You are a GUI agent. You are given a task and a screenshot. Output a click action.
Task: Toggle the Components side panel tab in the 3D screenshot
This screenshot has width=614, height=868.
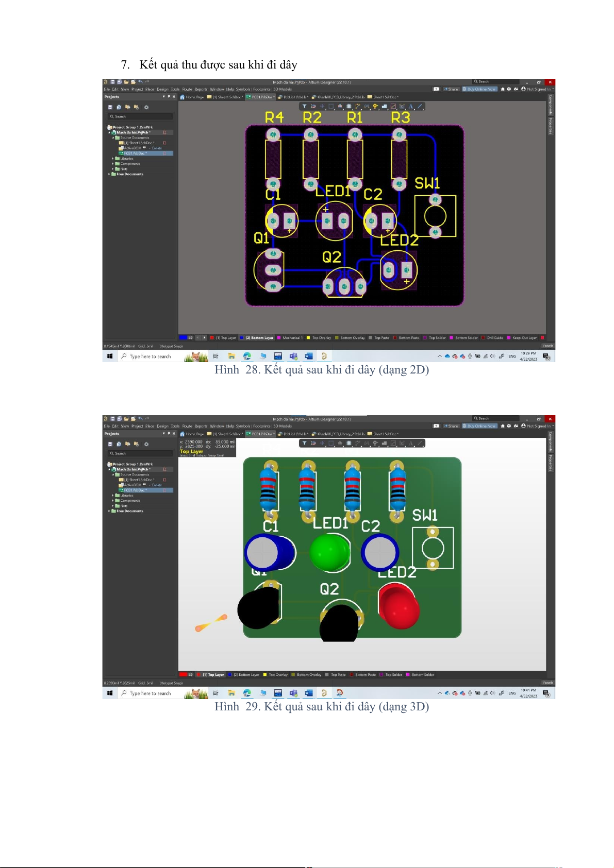click(x=551, y=441)
